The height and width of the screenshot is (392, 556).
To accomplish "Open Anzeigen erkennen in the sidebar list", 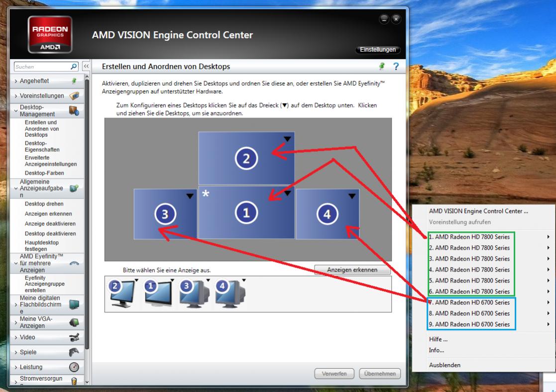I will click(48, 214).
